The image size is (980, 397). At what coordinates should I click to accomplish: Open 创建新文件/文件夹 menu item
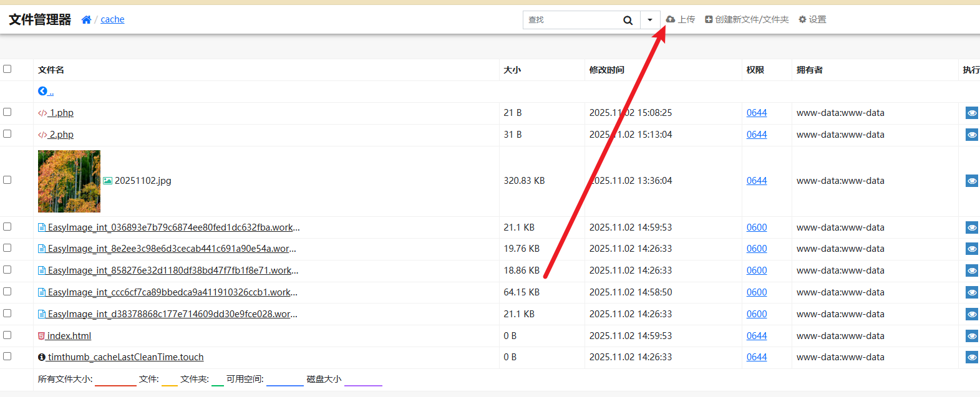pyautogui.click(x=747, y=20)
